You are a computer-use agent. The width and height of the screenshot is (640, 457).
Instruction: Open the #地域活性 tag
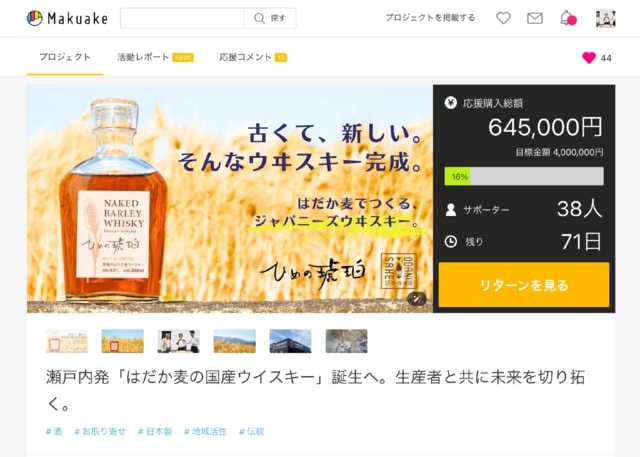click(x=205, y=431)
